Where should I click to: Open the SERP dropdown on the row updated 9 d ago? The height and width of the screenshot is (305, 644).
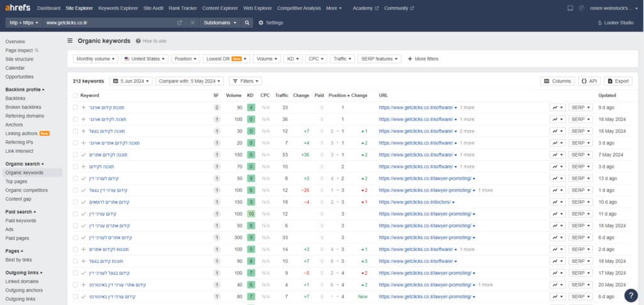tap(580, 108)
